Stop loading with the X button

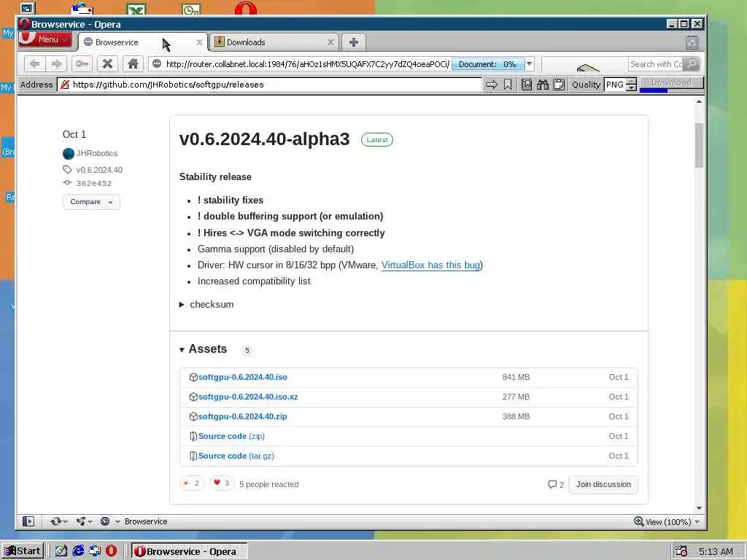[x=108, y=64]
